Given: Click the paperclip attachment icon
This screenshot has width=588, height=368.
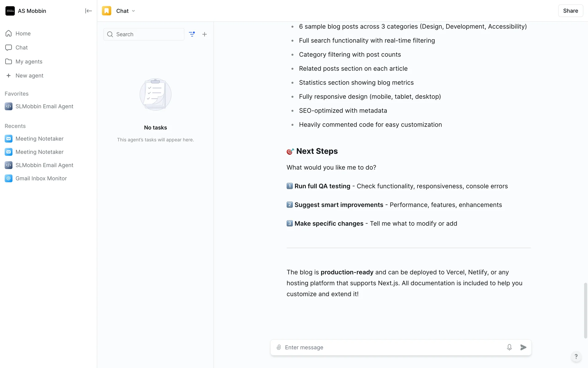Looking at the screenshot, I should pyautogui.click(x=279, y=347).
